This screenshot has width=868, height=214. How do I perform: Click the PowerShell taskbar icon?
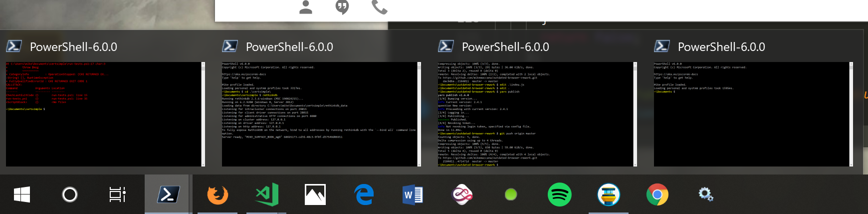point(168,194)
